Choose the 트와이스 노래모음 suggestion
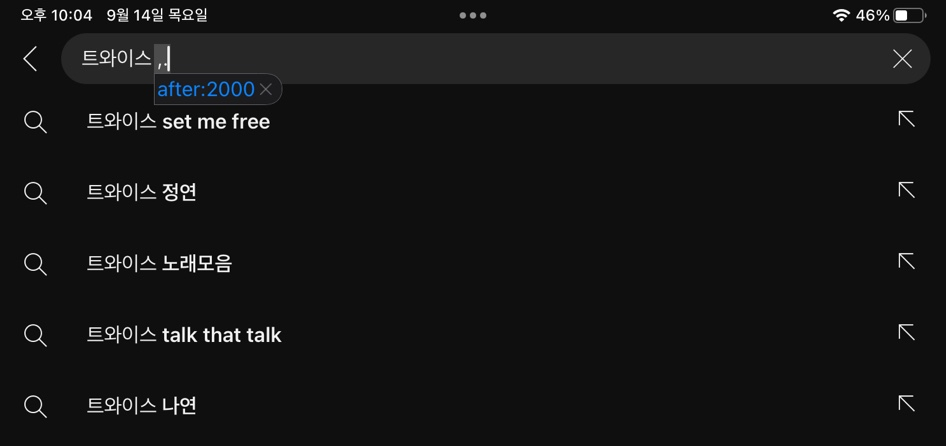The width and height of the screenshot is (946, 446). pyautogui.click(x=159, y=264)
